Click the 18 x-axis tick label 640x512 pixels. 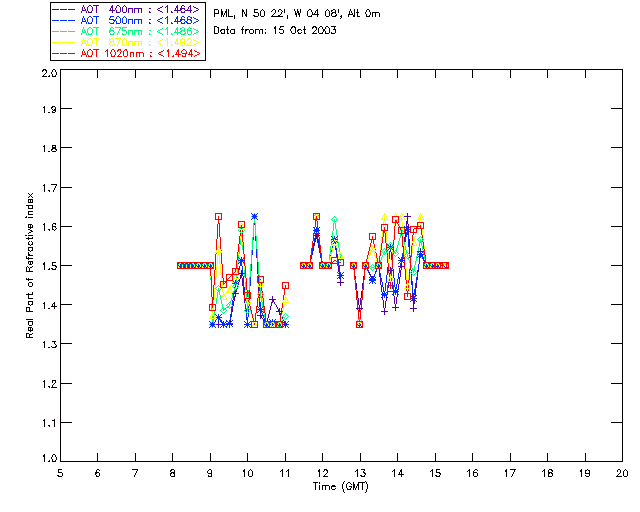click(547, 473)
